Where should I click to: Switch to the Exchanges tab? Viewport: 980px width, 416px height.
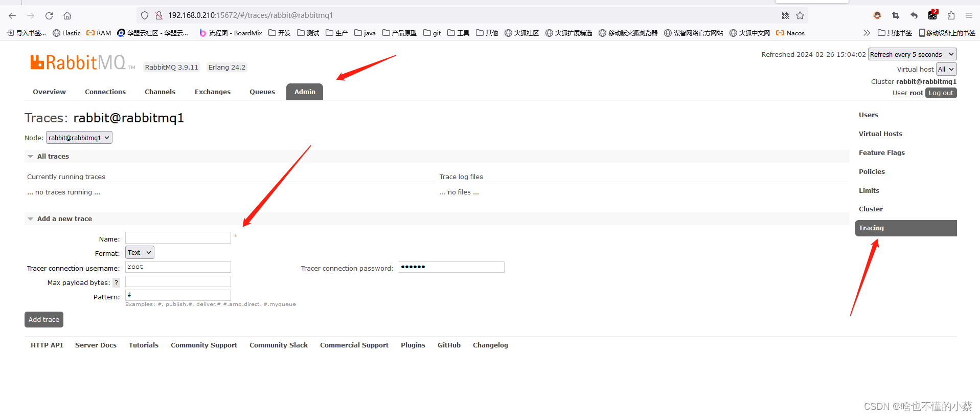point(213,92)
